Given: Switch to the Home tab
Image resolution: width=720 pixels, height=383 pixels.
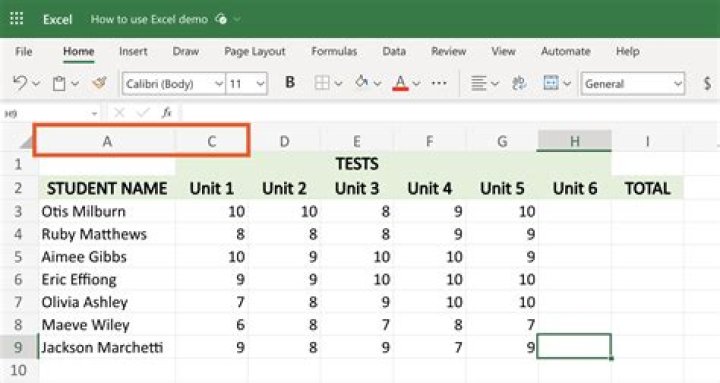Looking at the screenshot, I should tap(79, 51).
